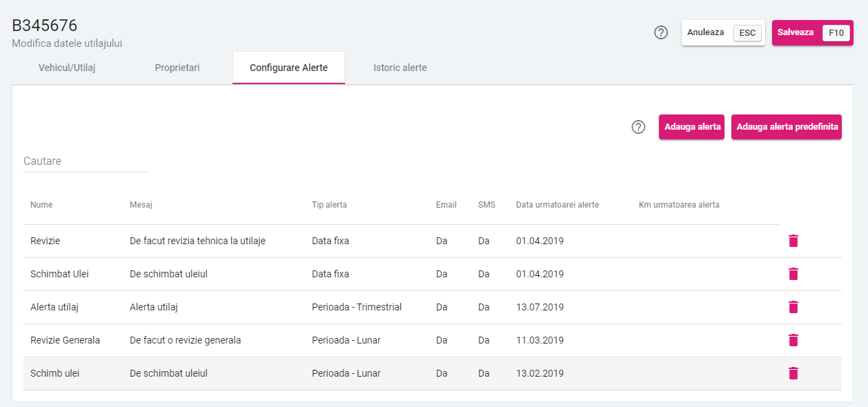Viewport: 868px width, 407px height.
Task: Click Adauga alerta button
Action: point(691,127)
